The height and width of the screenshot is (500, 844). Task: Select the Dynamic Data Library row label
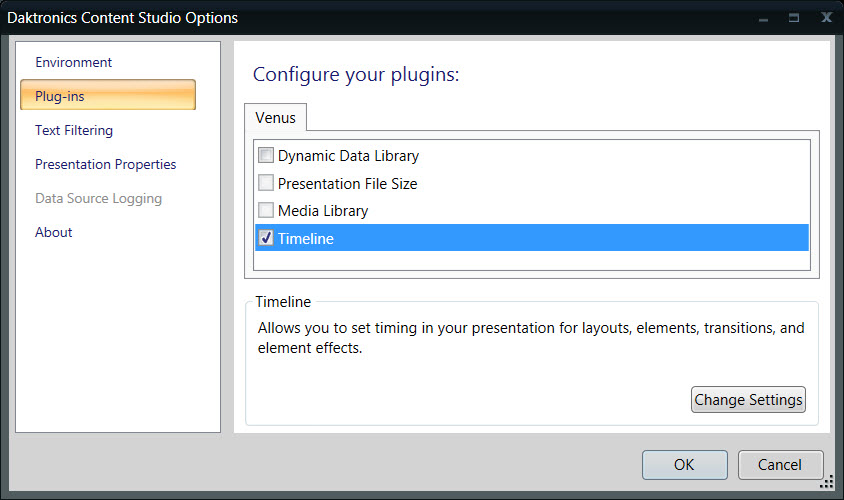[x=348, y=156]
